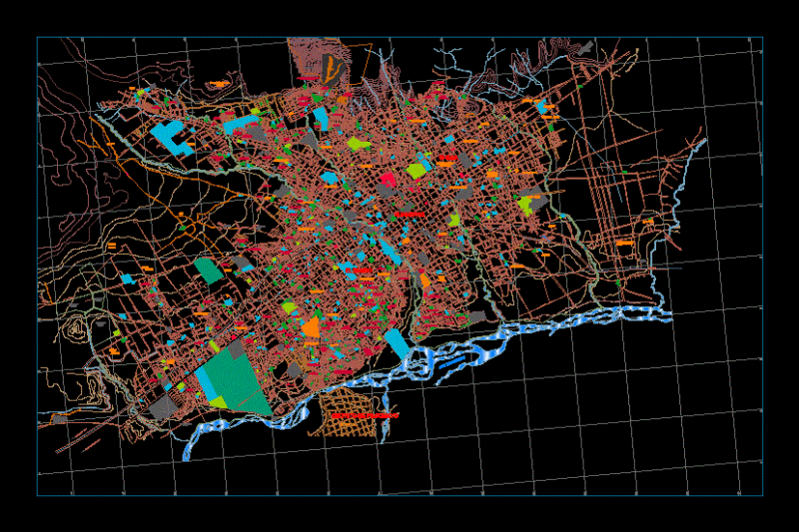Click the cyan strip beside the large green area

click(x=206, y=384)
